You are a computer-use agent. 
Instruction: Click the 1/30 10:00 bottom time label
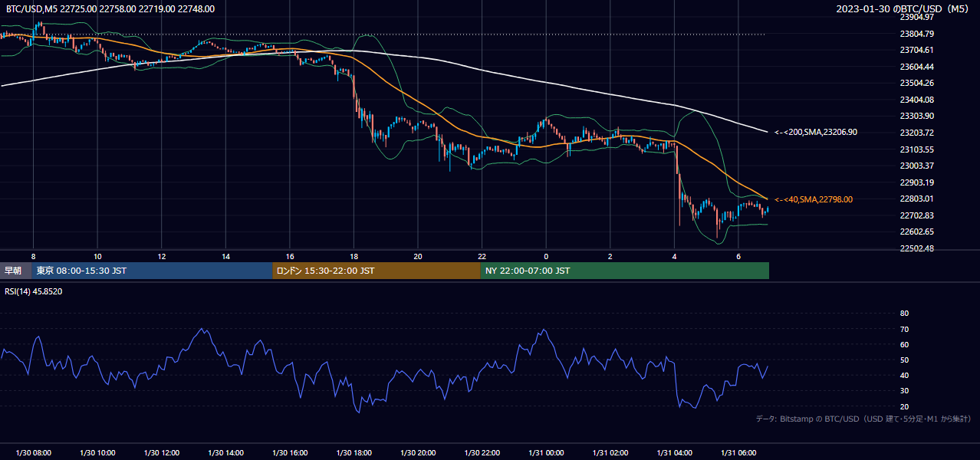[97, 453]
